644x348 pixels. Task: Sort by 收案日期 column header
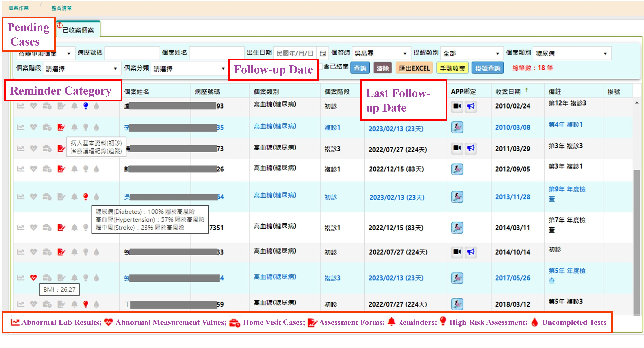click(508, 92)
